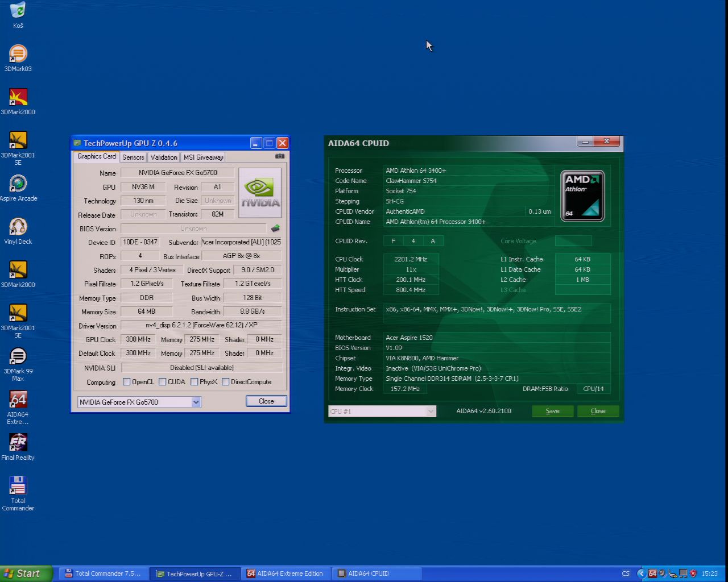Click the GPU Name field NVIDIA GeForce FX Go5700

click(x=177, y=173)
